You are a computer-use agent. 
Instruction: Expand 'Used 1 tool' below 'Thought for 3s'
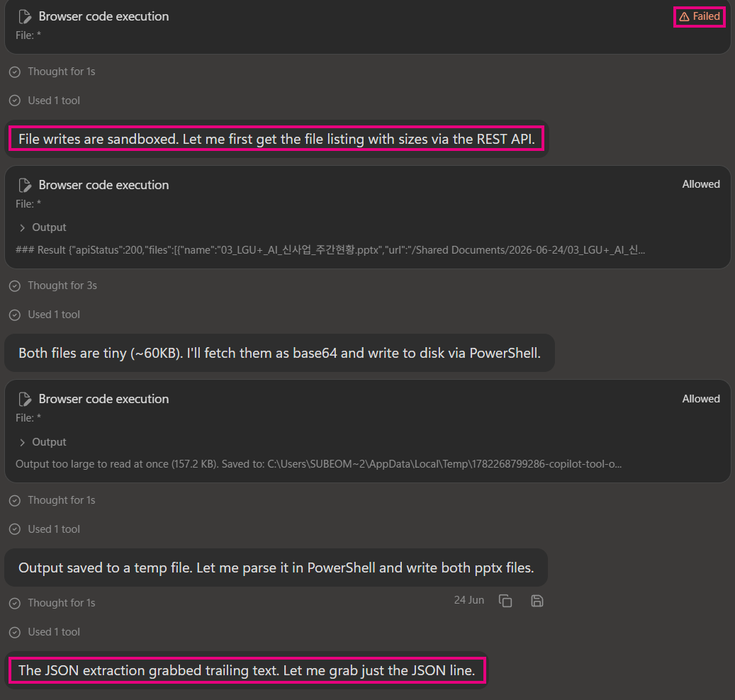coord(54,315)
